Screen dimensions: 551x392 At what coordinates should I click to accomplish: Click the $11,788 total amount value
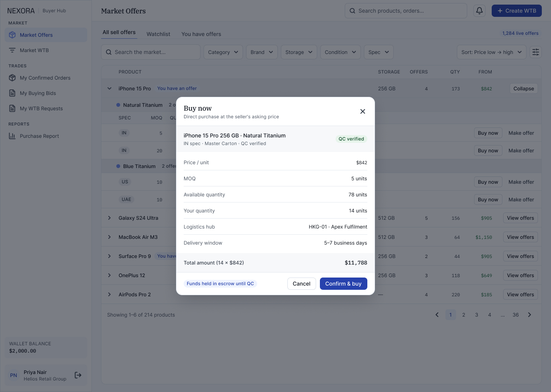coord(356,263)
